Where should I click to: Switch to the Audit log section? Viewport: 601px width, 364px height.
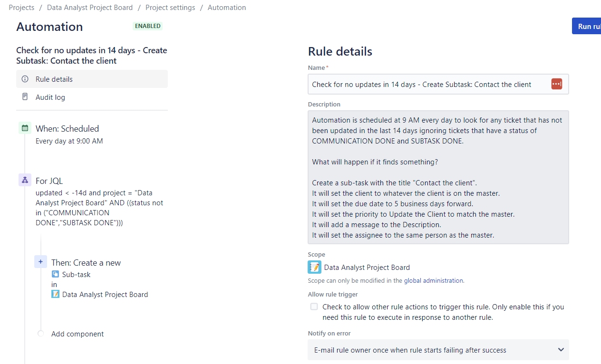tap(50, 97)
